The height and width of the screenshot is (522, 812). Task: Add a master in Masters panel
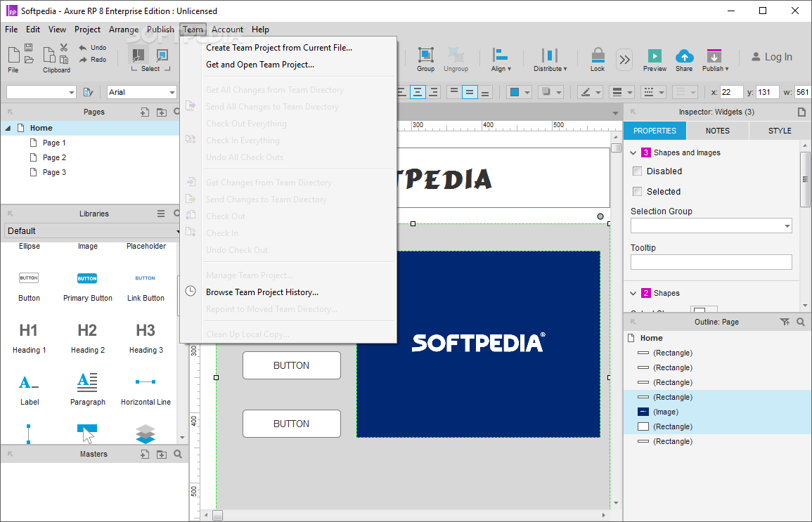[x=145, y=455]
